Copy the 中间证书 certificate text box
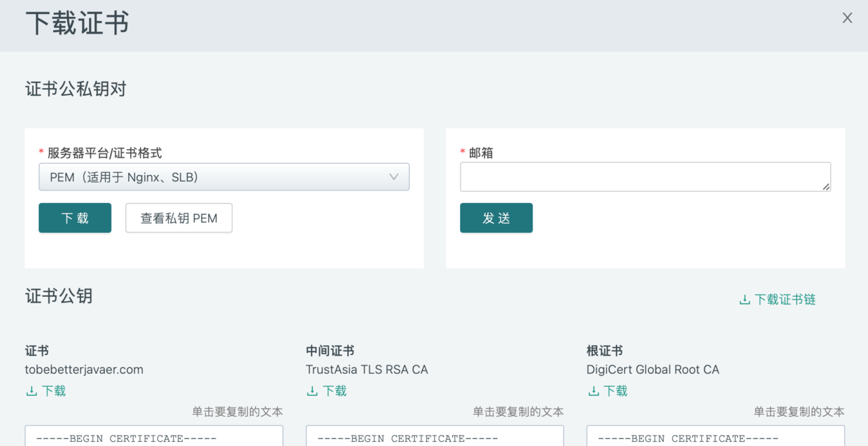The height and width of the screenshot is (446, 868). point(435,437)
